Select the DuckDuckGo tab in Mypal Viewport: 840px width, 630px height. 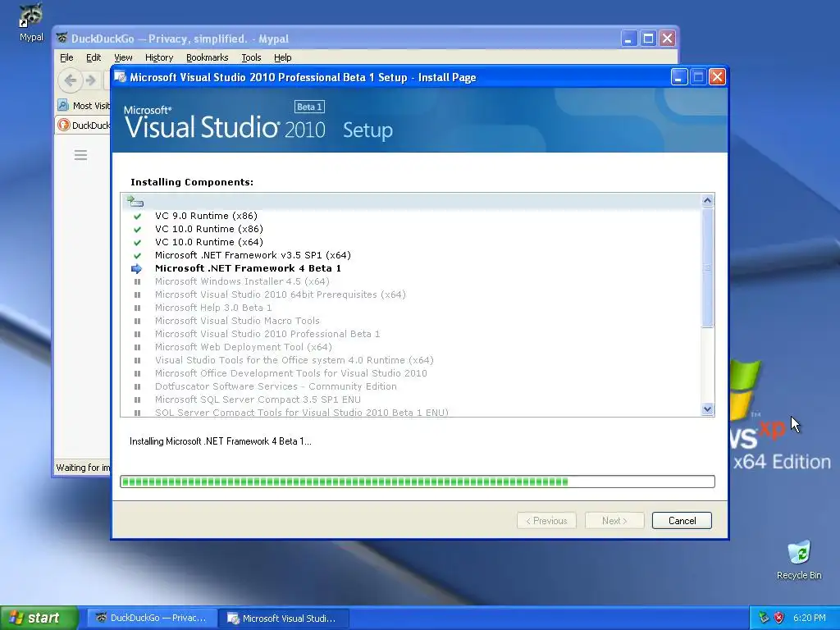(x=84, y=125)
